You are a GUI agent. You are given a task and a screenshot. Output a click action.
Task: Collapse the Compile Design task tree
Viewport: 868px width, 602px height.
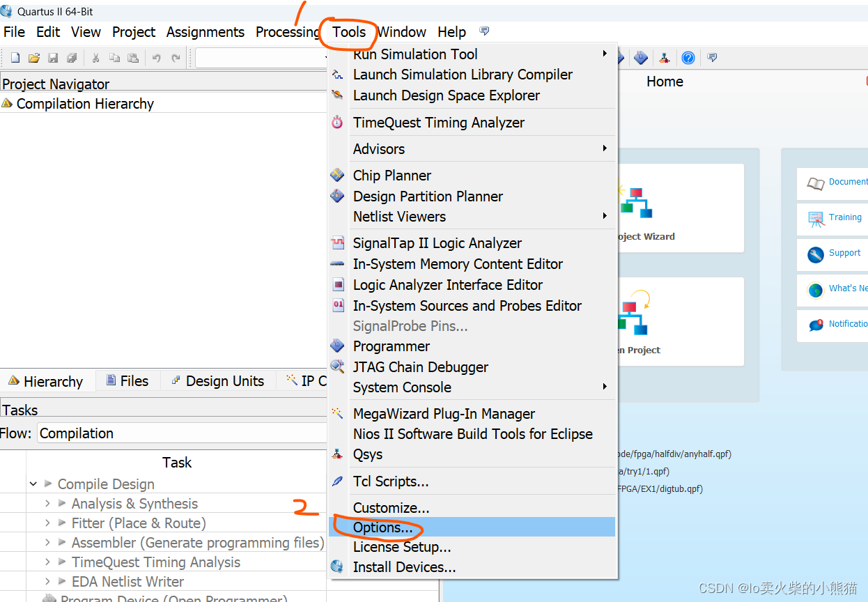tap(33, 484)
